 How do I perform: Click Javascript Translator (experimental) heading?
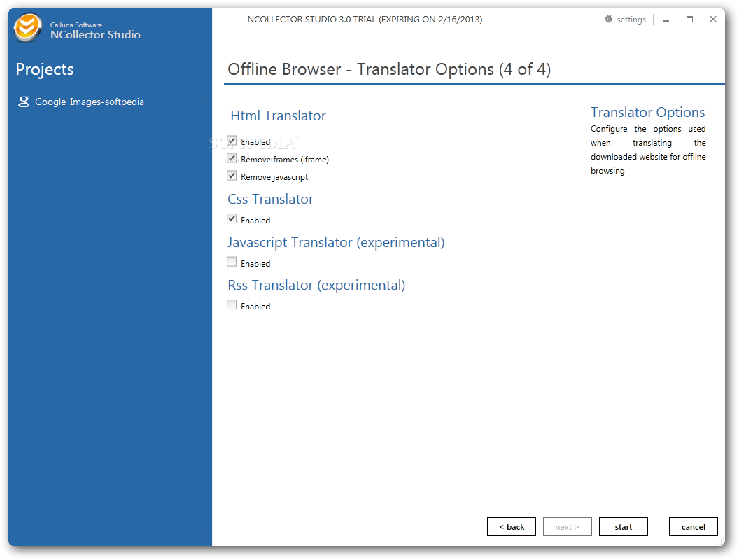336,242
